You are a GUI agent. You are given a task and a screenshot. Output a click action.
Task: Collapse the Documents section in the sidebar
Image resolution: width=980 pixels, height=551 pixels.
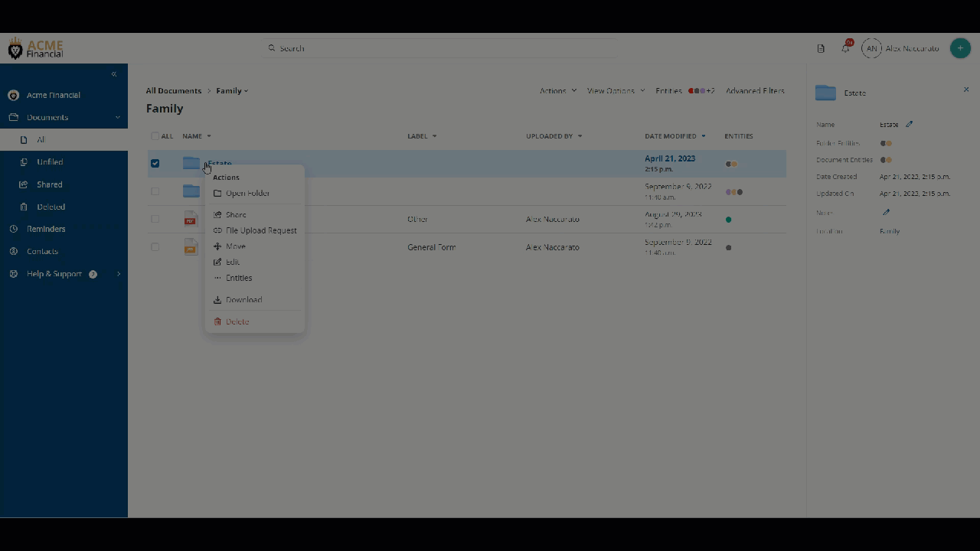118,117
